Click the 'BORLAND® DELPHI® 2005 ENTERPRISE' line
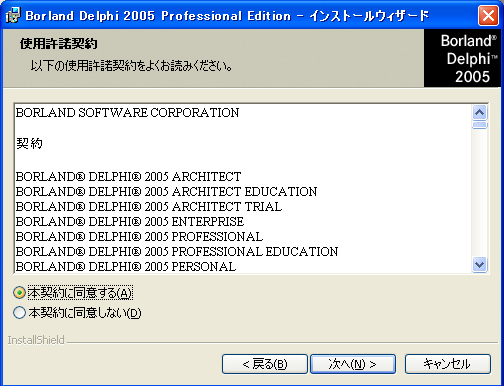 click(x=130, y=222)
